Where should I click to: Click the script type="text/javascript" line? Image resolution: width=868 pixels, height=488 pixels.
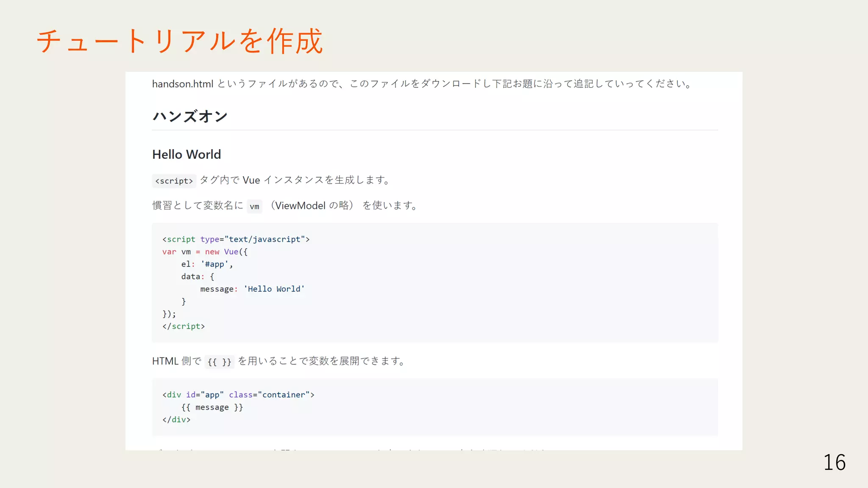click(236, 239)
